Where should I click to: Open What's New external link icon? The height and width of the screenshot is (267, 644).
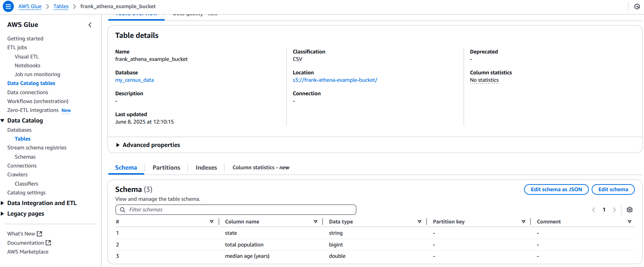click(40, 234)
